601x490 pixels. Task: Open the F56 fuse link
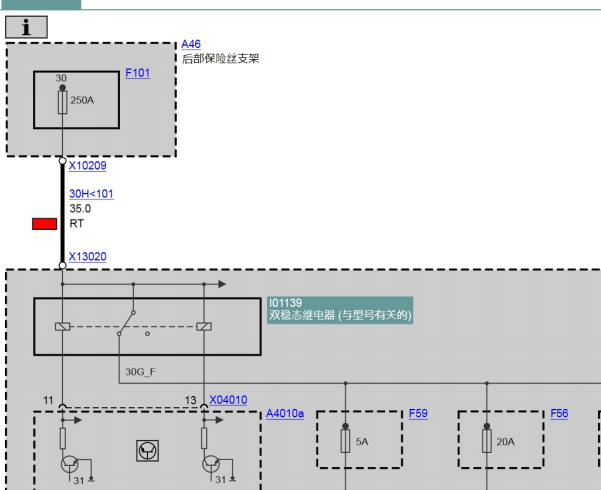[559, 413]
